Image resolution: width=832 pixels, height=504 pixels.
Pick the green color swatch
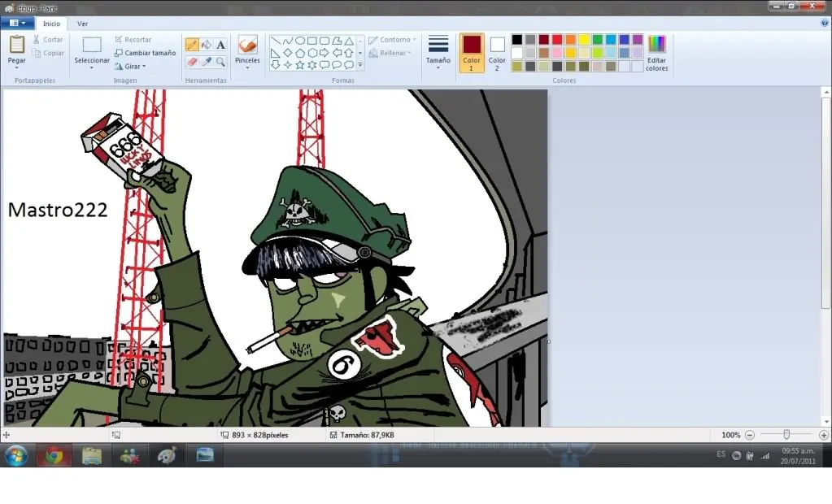point(598,39)
